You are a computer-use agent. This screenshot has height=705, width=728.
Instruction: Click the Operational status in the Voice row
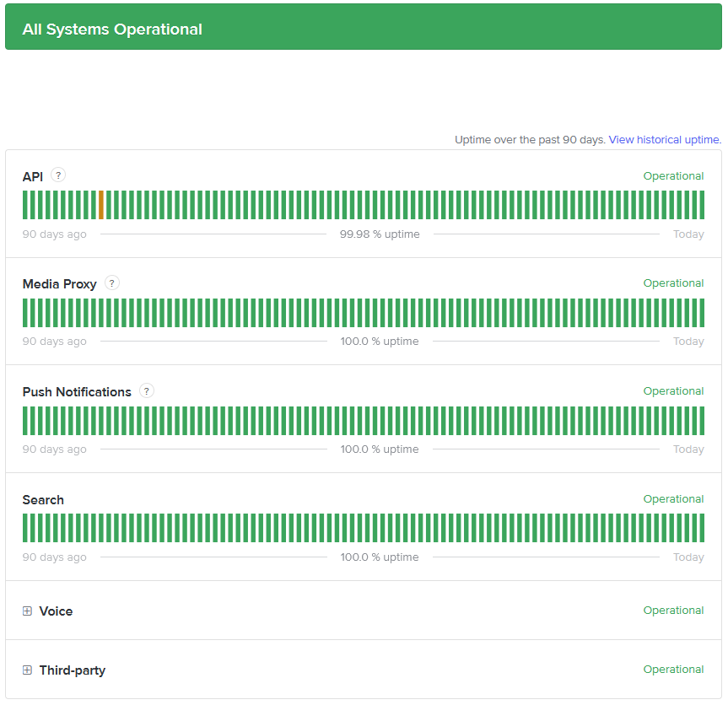click(x=673, y=611)
